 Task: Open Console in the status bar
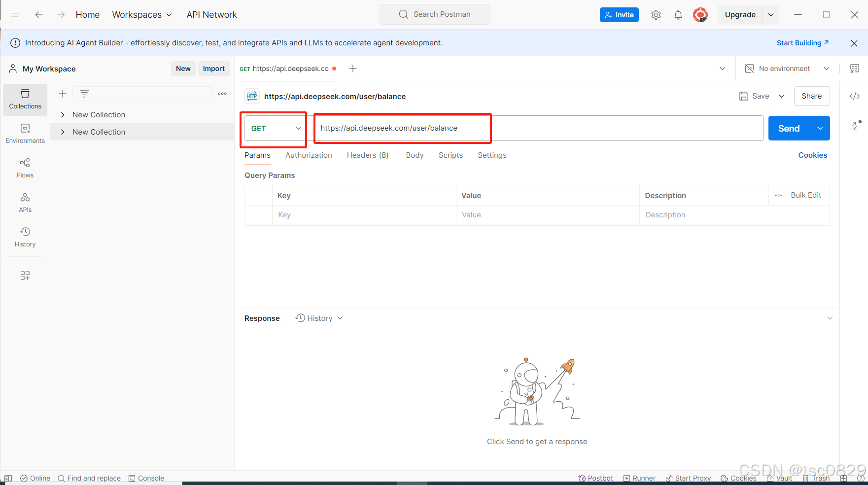coord(146,478)
